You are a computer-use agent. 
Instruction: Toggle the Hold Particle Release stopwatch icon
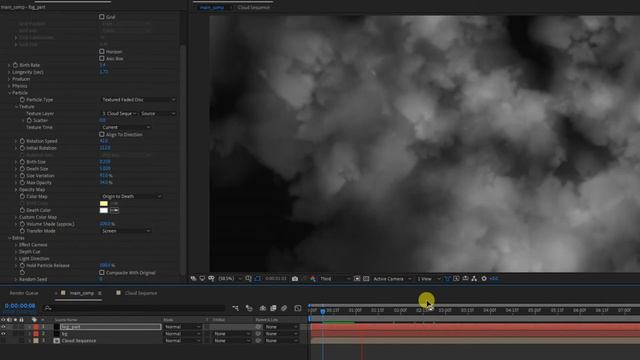click(22, 265)
